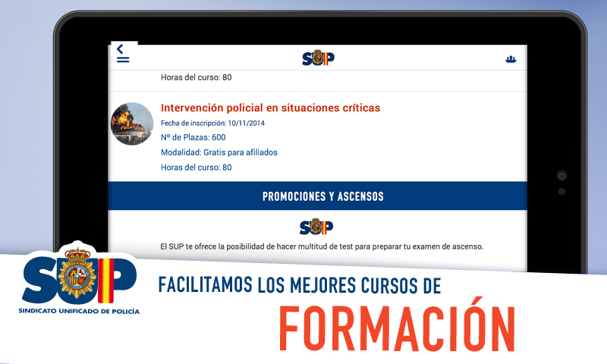Select text 'Fecha de inscripción: 10/11/2014'

click(212, 124)
